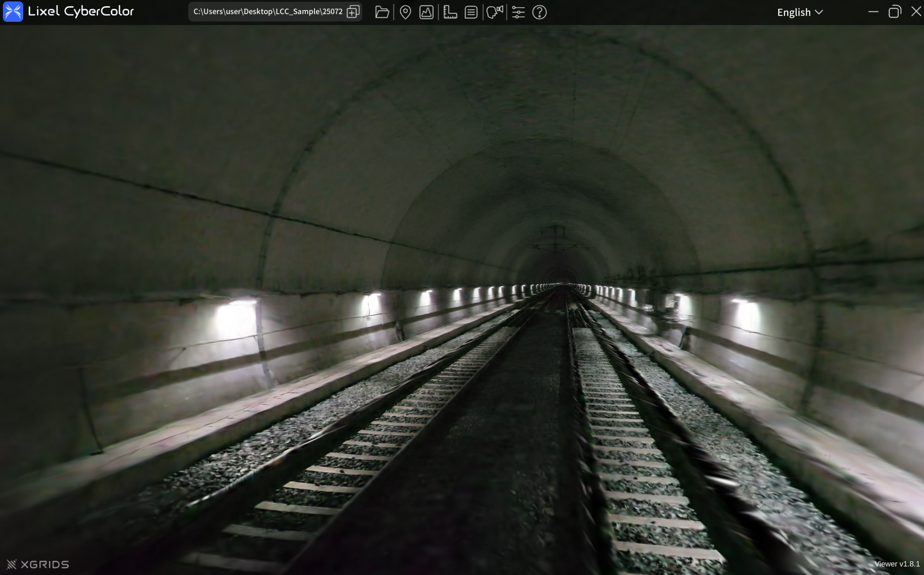Click the location pin marker icon

tap(405, 12)
